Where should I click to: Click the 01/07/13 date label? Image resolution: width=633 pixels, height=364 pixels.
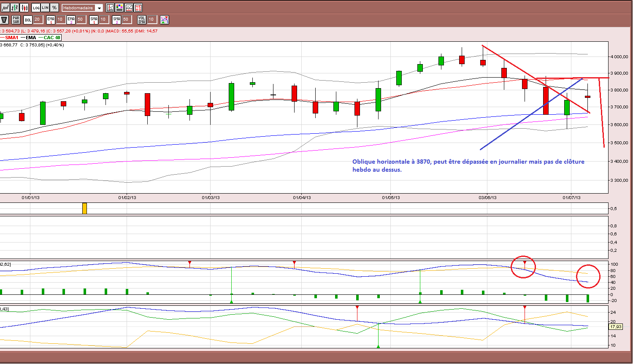pos(571,197)
